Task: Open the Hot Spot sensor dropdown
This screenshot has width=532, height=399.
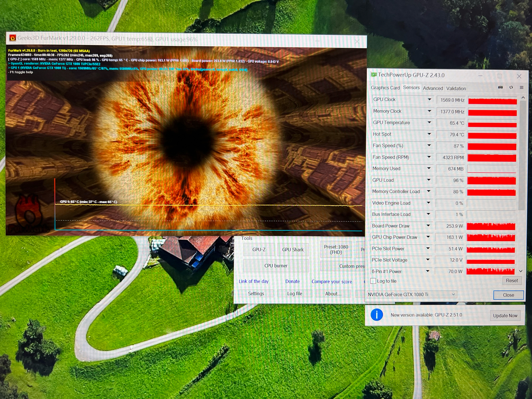Action: coord(429,134)
